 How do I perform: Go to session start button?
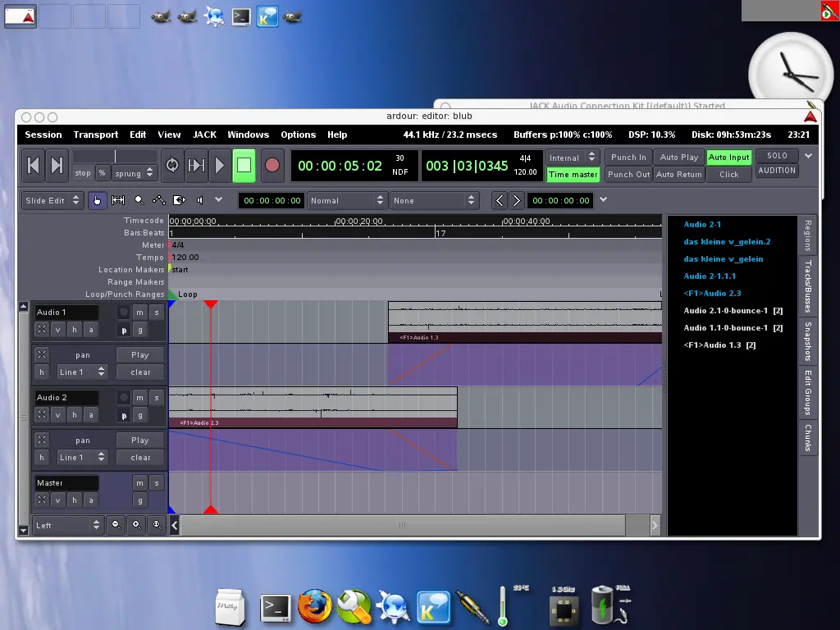pyautogui.click(x=33, y=165)
